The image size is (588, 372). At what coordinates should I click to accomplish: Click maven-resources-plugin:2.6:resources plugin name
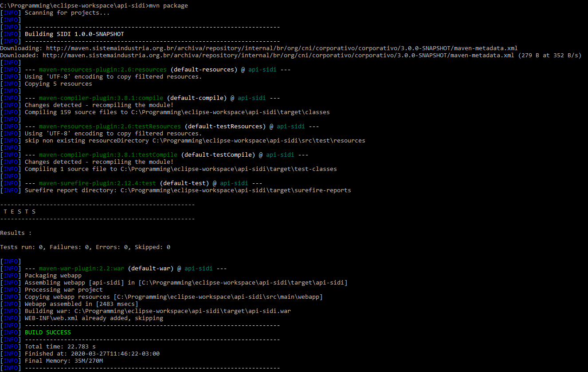[x=102, y=69]
